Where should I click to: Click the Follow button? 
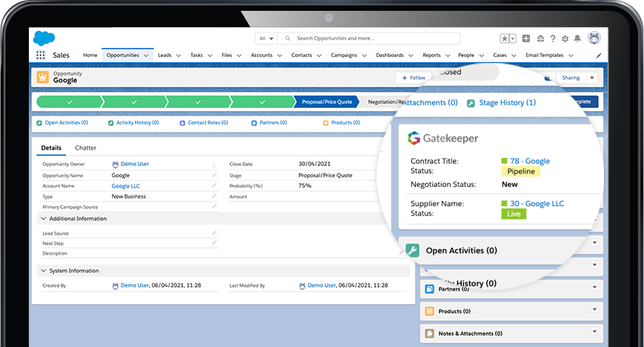413,78
